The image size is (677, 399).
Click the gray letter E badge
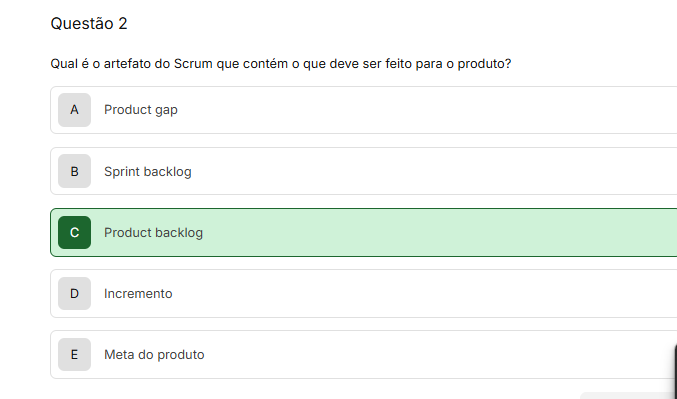pyautogui.click(x=74, y=355)
